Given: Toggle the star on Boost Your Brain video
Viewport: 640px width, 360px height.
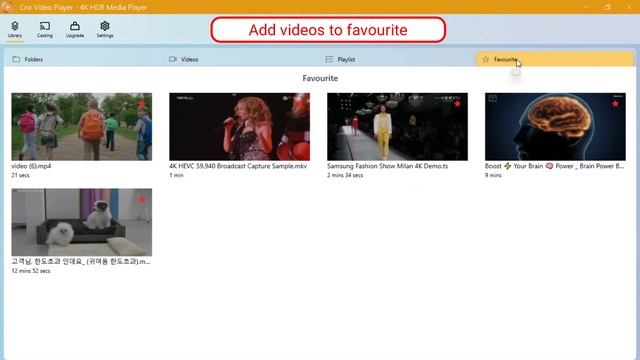Looking at the screenshot, I should 615,104.
